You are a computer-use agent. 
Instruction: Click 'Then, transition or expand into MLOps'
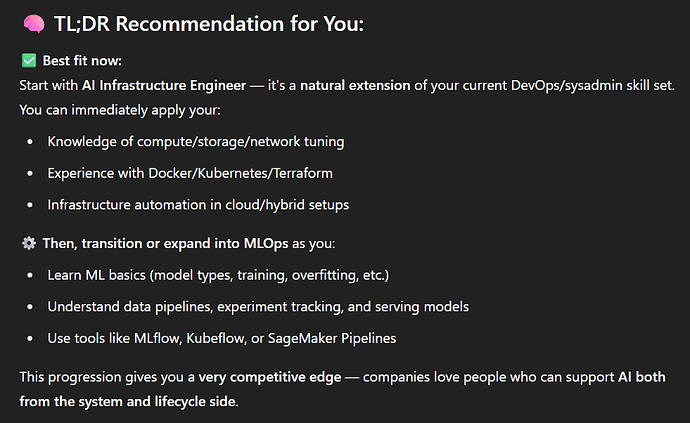165,243
